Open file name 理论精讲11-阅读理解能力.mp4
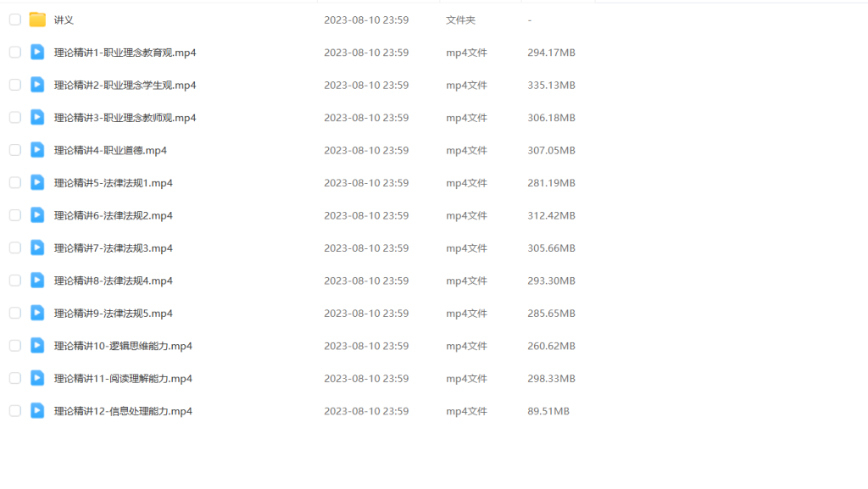 click(x=123, y=379)
